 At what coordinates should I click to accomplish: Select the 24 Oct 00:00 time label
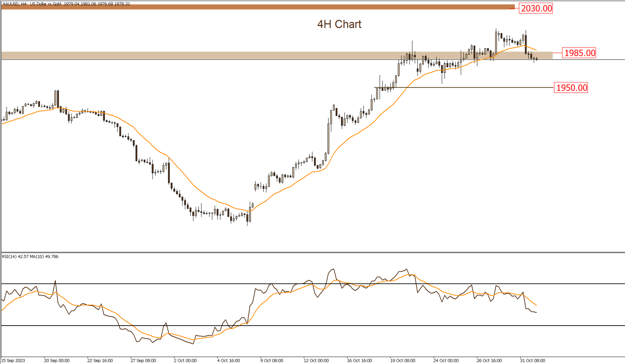click(446, 360)
